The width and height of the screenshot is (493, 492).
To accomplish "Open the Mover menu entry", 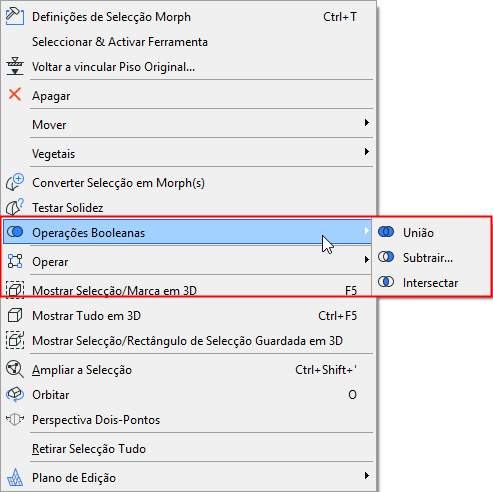I will click(x=188, y=125).
